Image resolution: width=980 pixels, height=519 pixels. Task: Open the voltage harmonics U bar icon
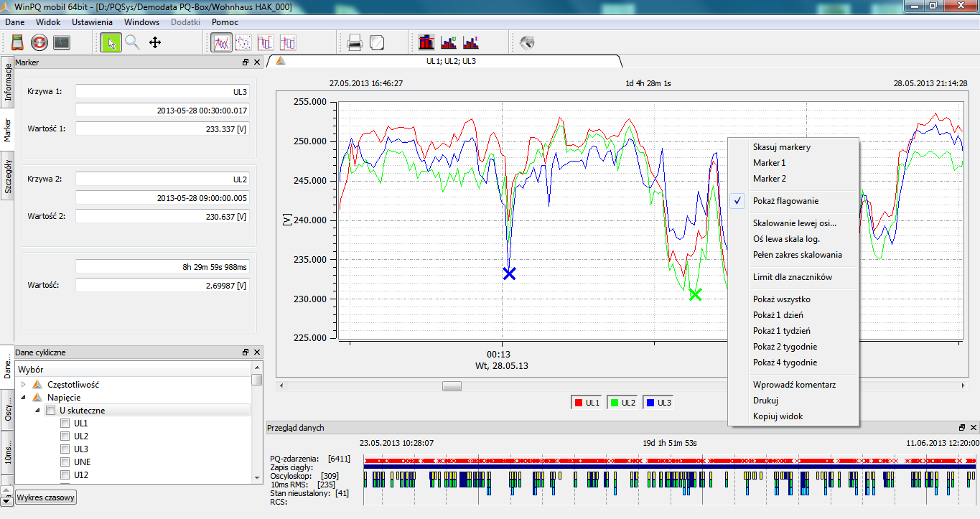(x=449, y=42)
